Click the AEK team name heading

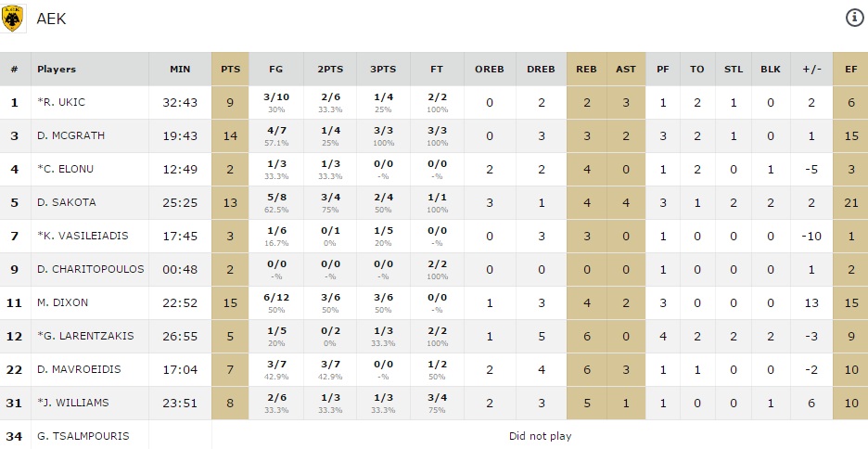click(51, 19)
